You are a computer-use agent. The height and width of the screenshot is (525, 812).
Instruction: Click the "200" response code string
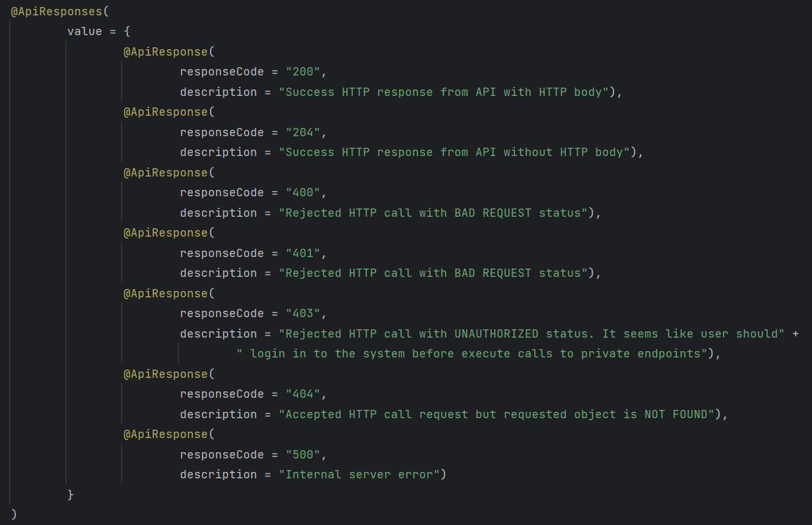coord(303,72)
